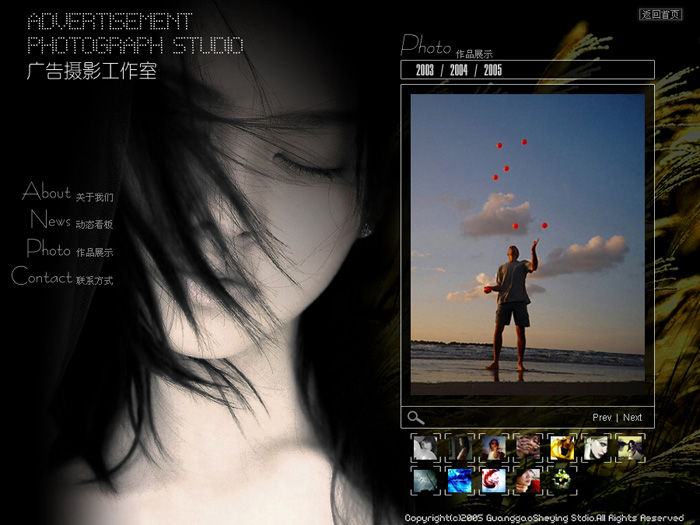Open the Photo 作品展示 sidebar menu item

[70, 248]
